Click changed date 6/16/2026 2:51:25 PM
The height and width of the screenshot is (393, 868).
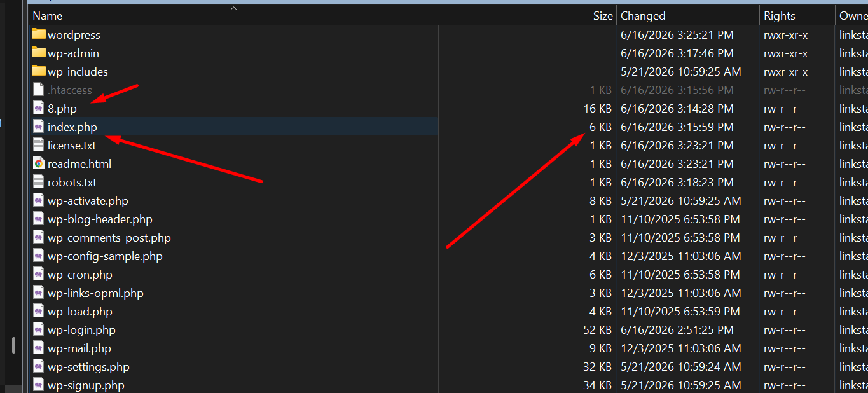tap(677, 330)
